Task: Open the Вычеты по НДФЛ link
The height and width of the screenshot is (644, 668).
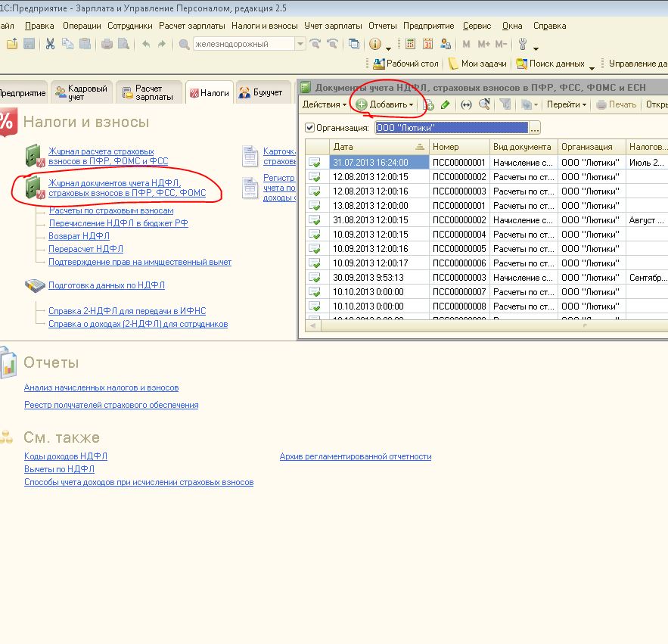Action: point(59,469)
